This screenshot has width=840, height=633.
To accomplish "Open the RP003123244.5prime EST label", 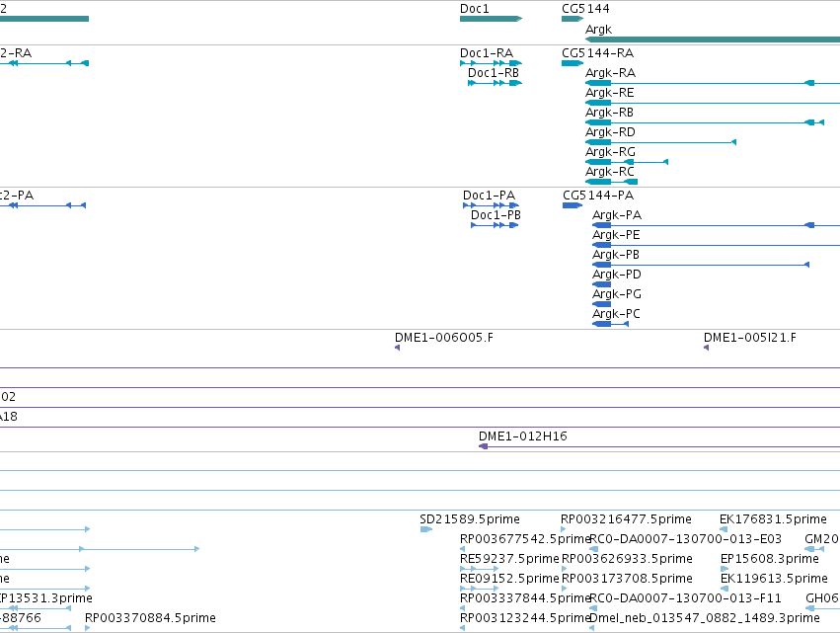I will [x=524, y=618].
